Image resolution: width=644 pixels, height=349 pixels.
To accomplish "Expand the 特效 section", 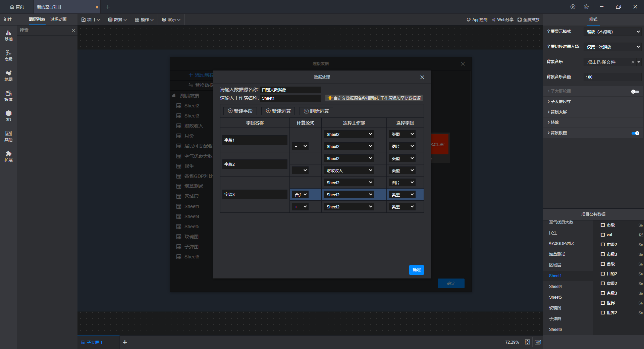I will click(593, 122).
